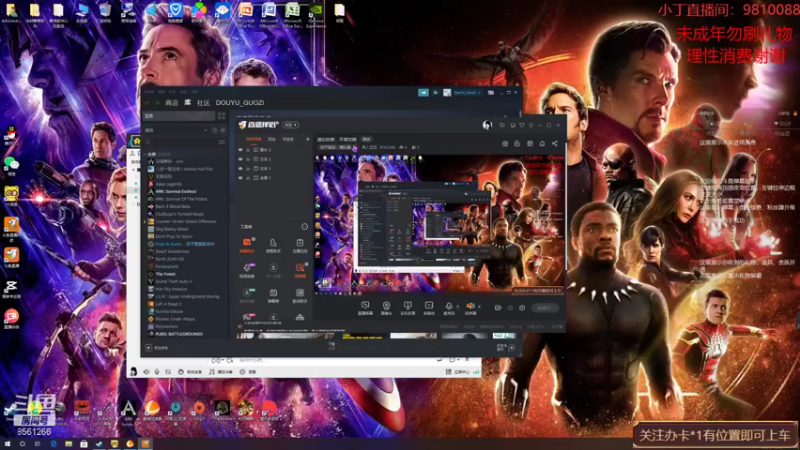Screen dimensions: 800x450
Task: Toggle eye visibility of third source layer
Action: [240, 168]
